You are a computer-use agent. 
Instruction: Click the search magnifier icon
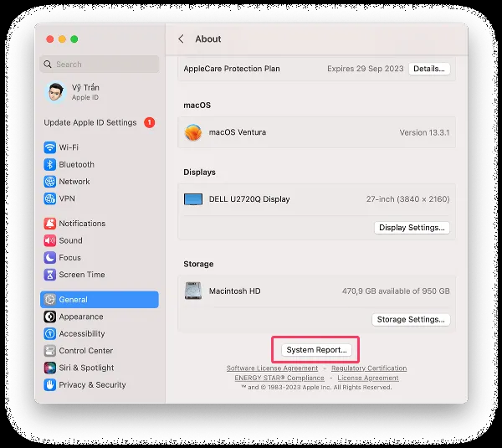pyautogui.click(x=48, y=64)
